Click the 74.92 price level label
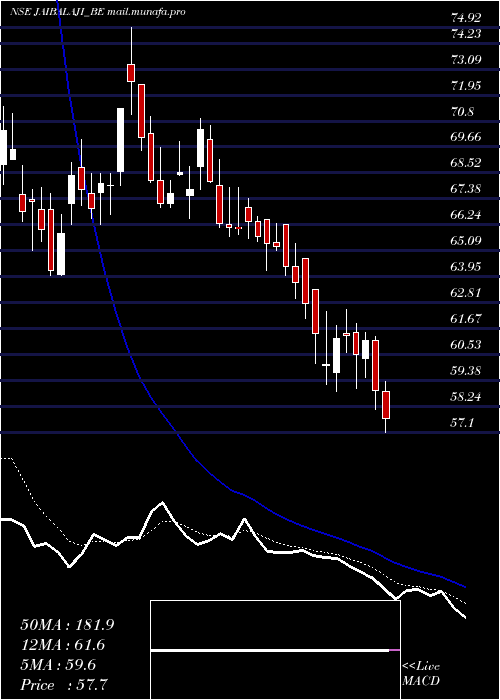Screen dimensions: 500x700 [466, 18]
